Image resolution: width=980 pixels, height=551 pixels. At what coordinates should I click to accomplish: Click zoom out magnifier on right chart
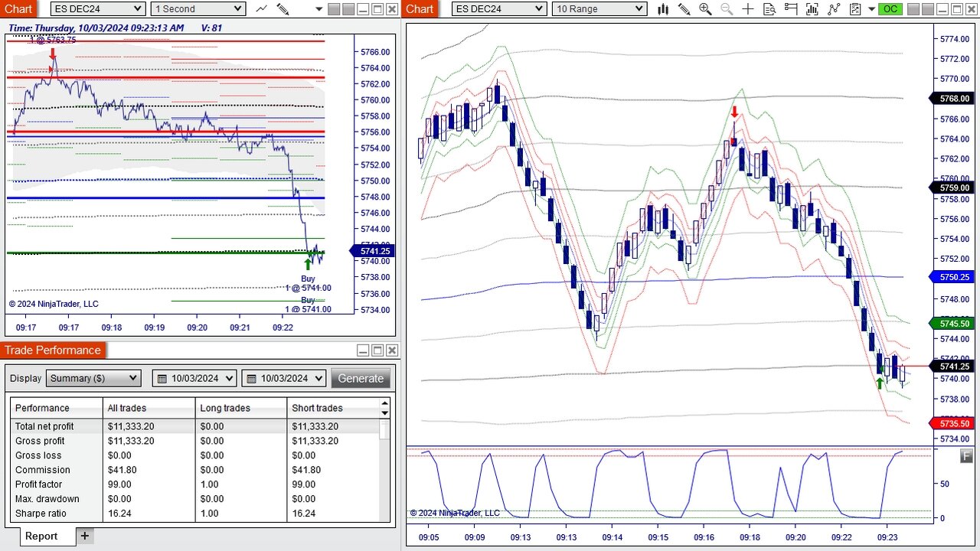[x=727, y=9]
